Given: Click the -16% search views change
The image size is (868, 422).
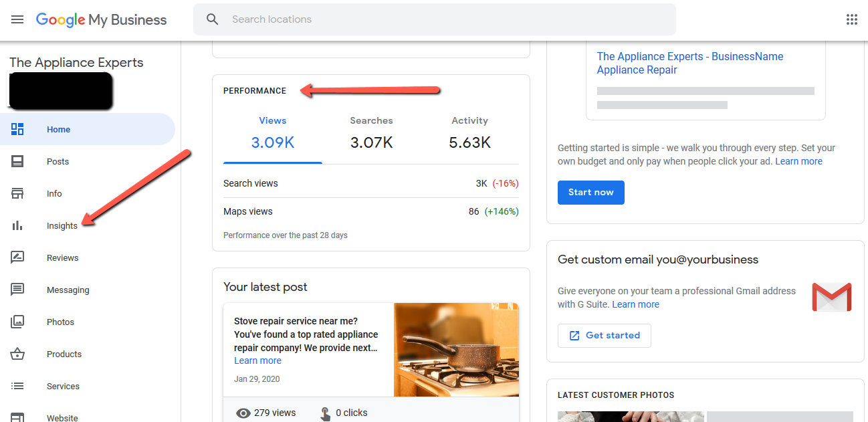Looking at the screenshot, I should 506,183.
